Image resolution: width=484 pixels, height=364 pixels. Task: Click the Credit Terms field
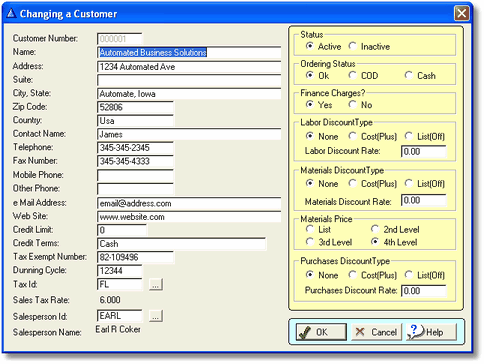click(182, 244)
